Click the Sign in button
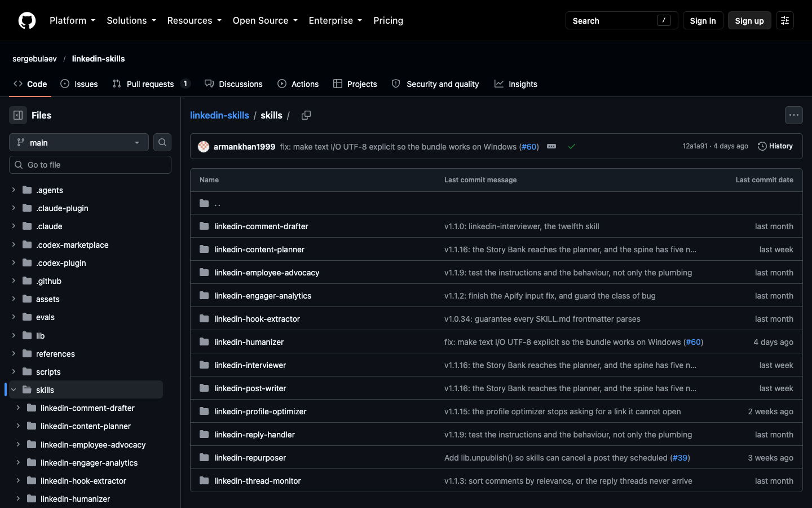812x508 pixels. tap(703, 20)
